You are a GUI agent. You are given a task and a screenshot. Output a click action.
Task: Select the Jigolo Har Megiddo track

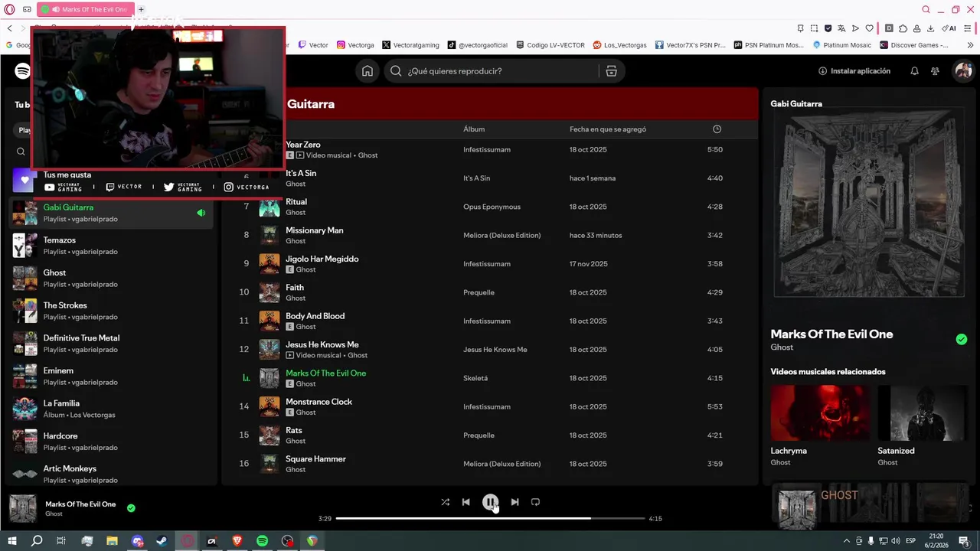pyautogui.click(x=490, y=263)
